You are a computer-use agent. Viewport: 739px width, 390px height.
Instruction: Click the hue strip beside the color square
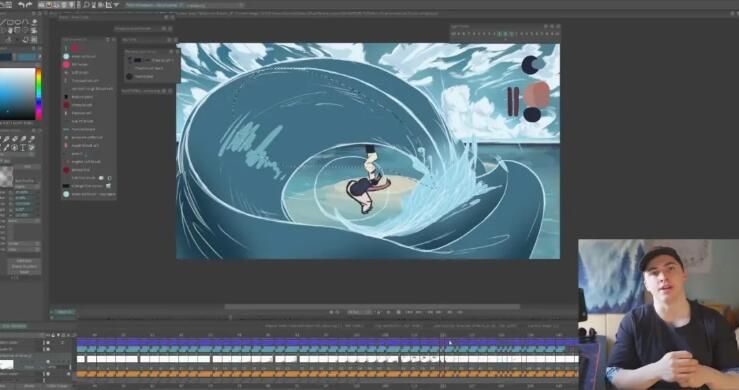(39, 93)
